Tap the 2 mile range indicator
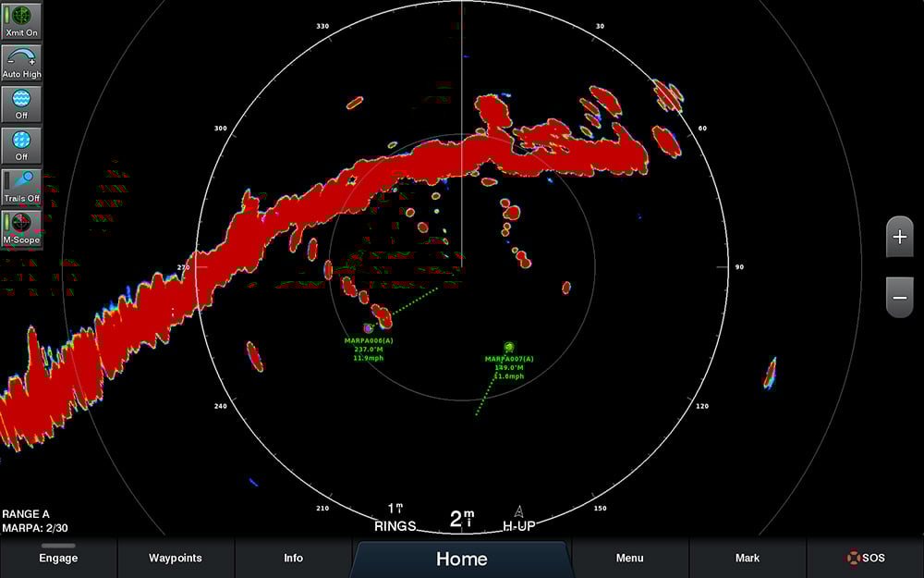 point(461,520)
